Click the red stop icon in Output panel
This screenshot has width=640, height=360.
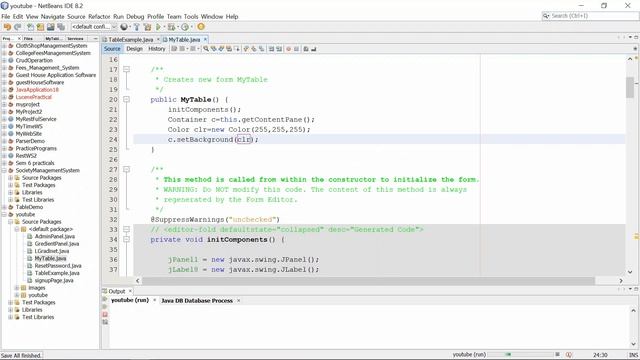[x=105, y=314]
